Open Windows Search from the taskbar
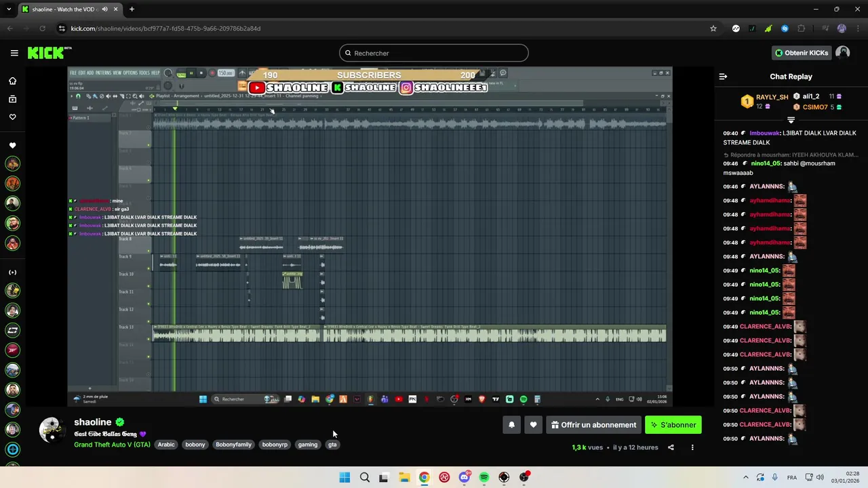 (365, 477)
